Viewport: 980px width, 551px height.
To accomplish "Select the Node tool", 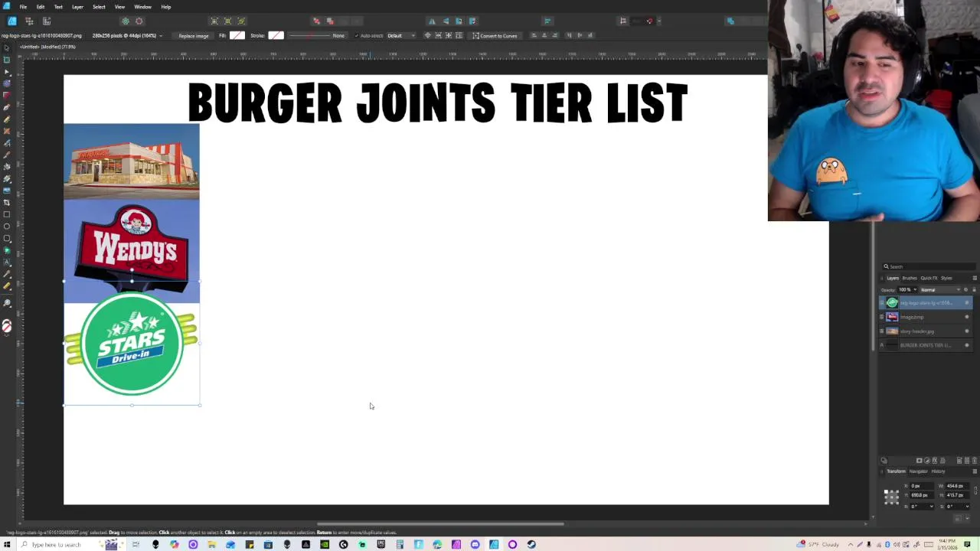I will 7,71.
